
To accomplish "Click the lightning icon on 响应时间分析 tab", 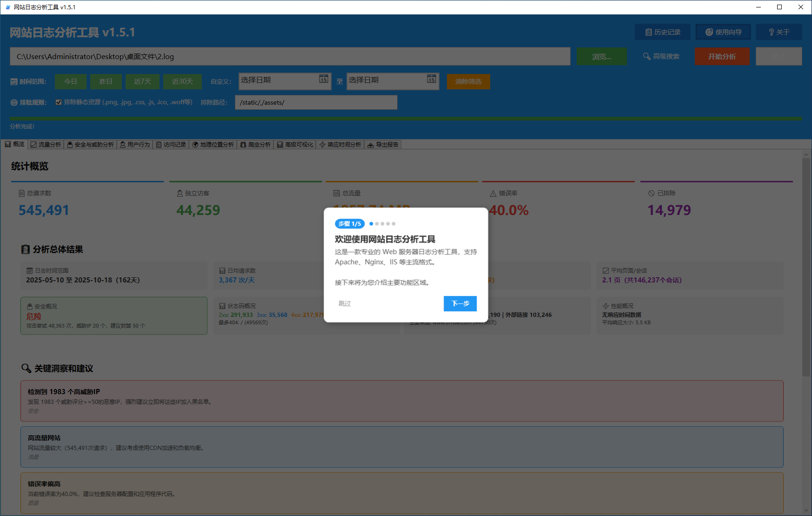I will 322,144.
